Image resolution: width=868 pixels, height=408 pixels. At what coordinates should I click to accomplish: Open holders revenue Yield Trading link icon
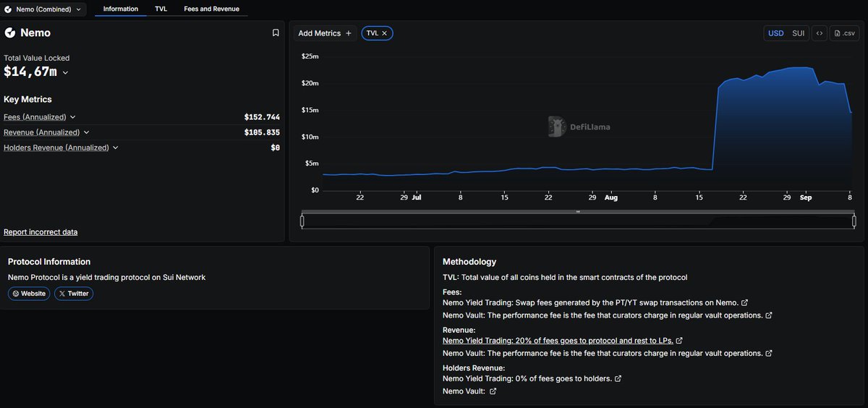coord(618,378)
